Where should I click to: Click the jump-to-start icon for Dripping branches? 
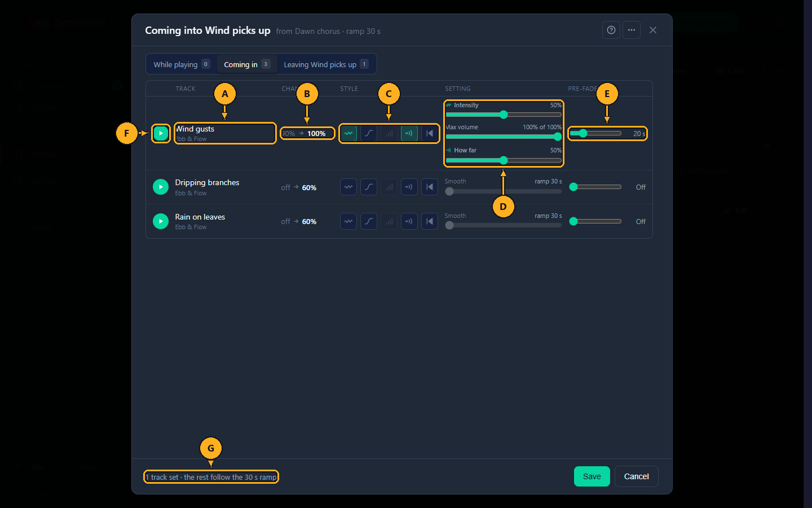(x=430, y=187)
